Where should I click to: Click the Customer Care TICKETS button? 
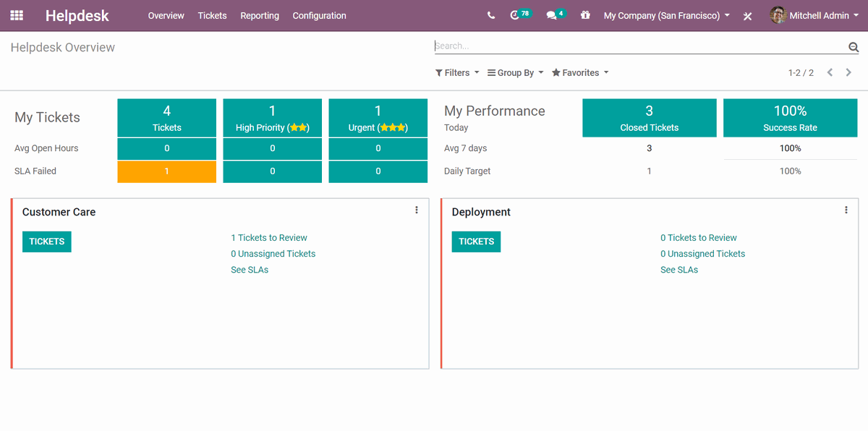46,241
